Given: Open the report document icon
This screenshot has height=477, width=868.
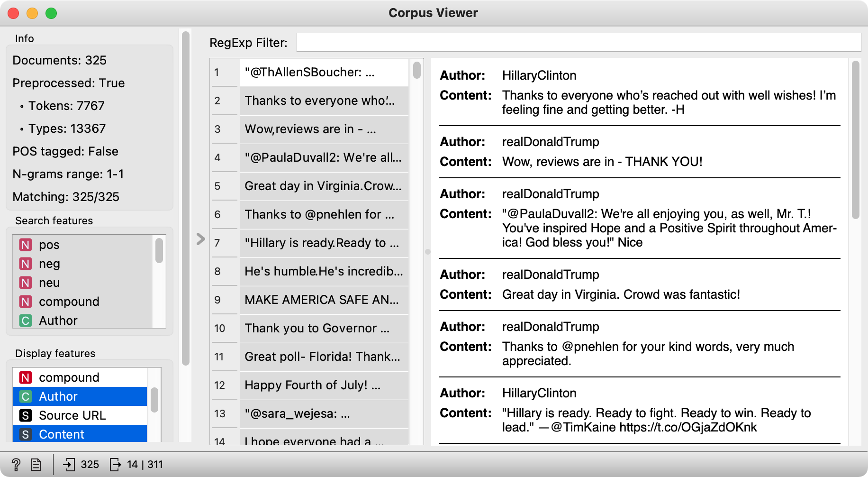Looking at the screenshot, I should point(36,465).
